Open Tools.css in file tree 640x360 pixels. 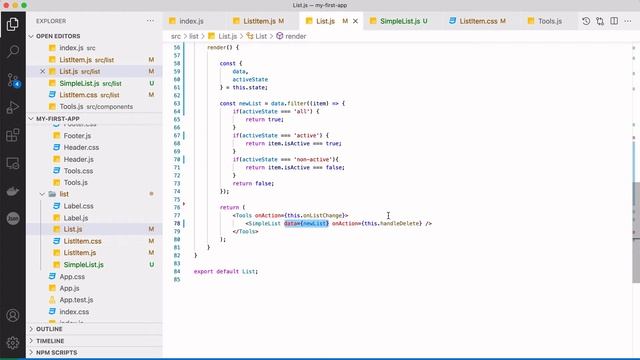pyautogui.click(x=78, y=171)
